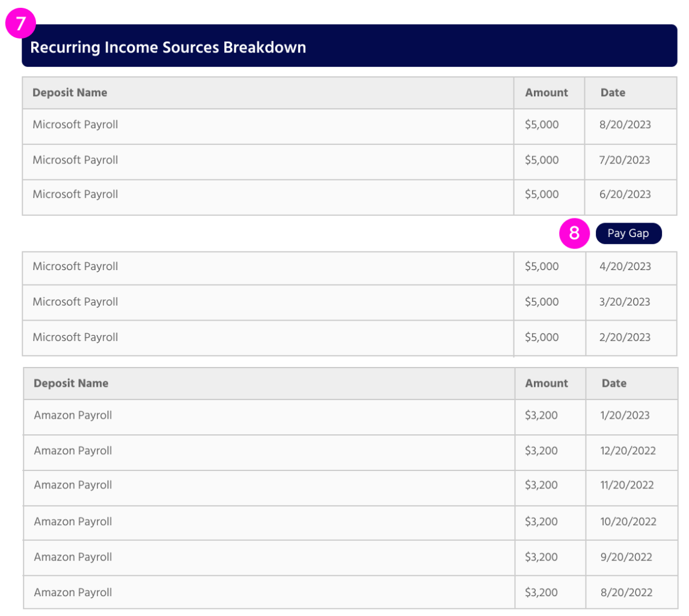Click the Pay Gap badge
This screenshot has width=689, height=616.
point(628,233)
